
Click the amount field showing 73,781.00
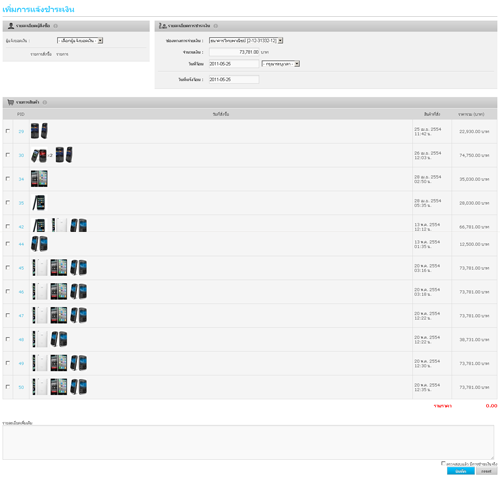point(234,52)
